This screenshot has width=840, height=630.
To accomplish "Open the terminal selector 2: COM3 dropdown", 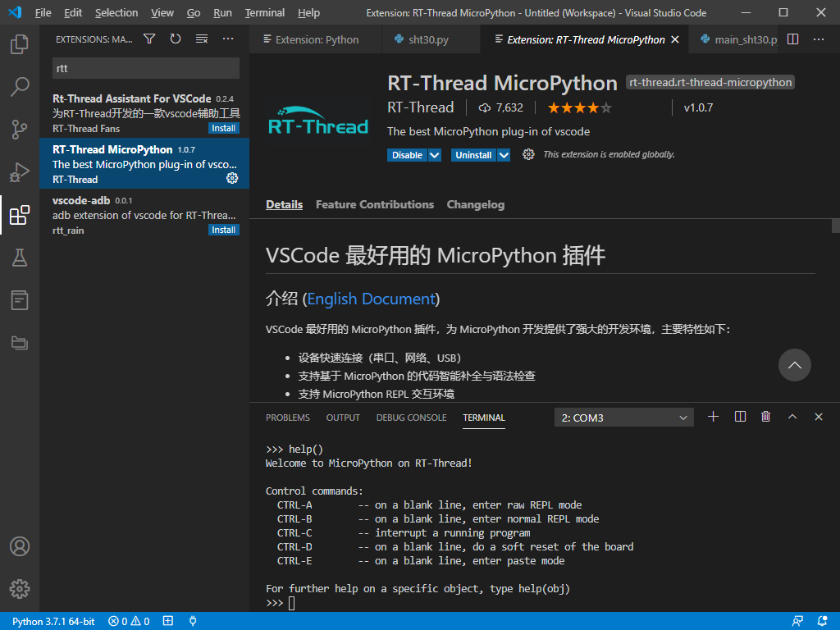I will [624, 418].
